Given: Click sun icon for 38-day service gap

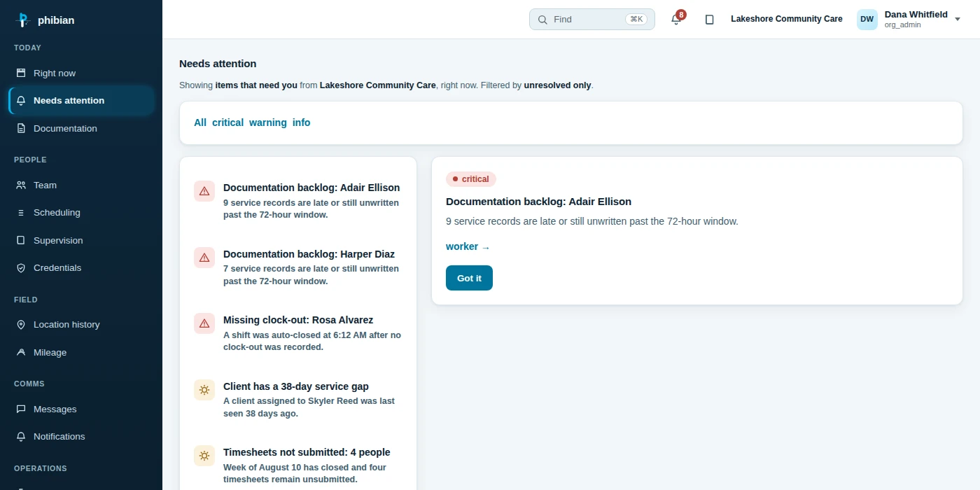Looking at the screenshot, I should coord(204,390).
